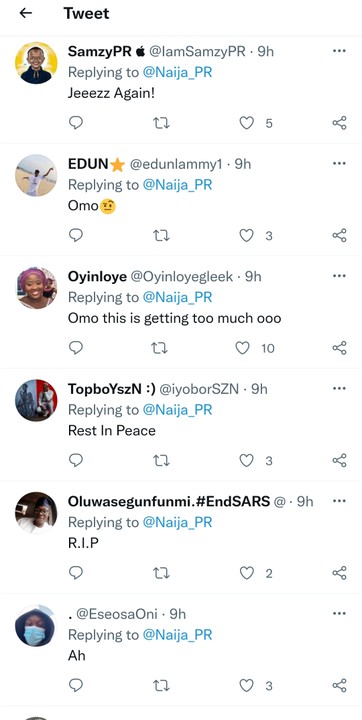Reply to Oyinloye's 'getting too much' tweet
362x720 pixels.
point(76,348)
